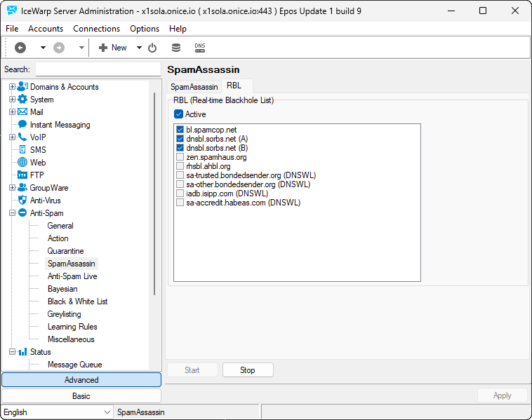Select Bayesian under Anti-Spam
Viewport: 532px width, 420px height.
click(62, 289)
